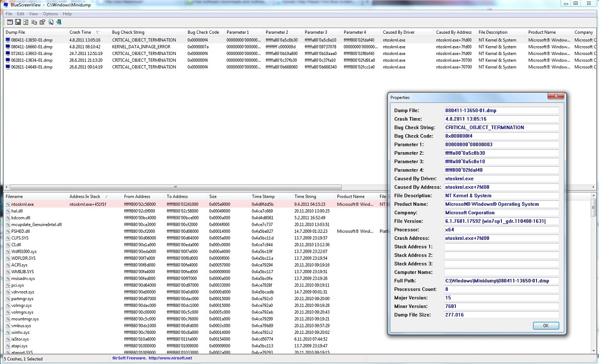Click the Save floppy disk toolbar icon

click(x=18, y=22)
